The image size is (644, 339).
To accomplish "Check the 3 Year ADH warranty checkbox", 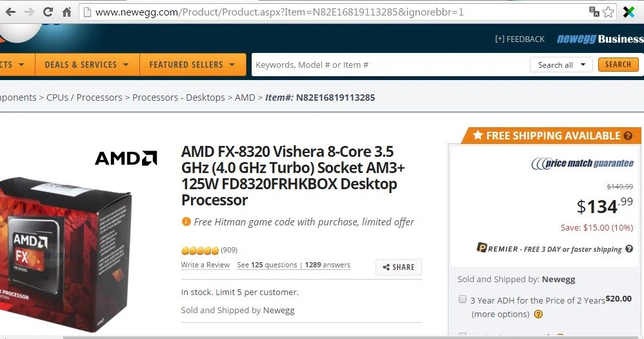I will pos(463,299).
